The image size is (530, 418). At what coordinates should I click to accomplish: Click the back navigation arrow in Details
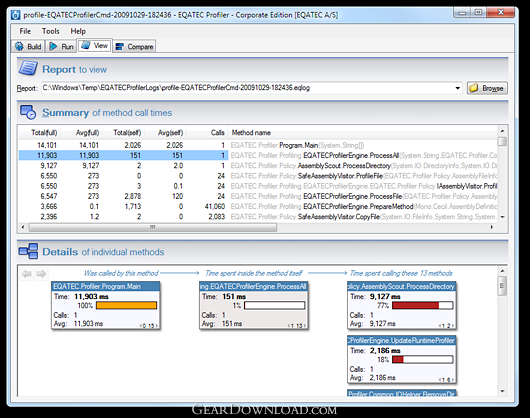[x=26, y=274]
